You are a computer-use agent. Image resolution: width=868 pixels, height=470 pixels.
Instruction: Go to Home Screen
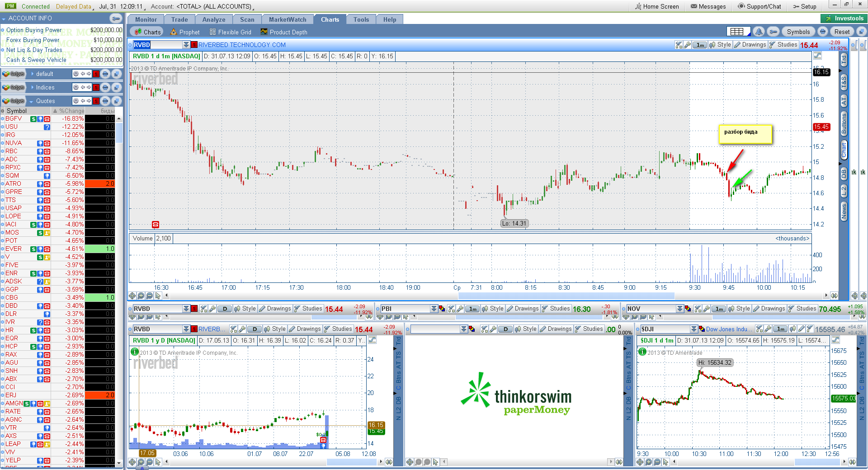click(x=657, y=6)
